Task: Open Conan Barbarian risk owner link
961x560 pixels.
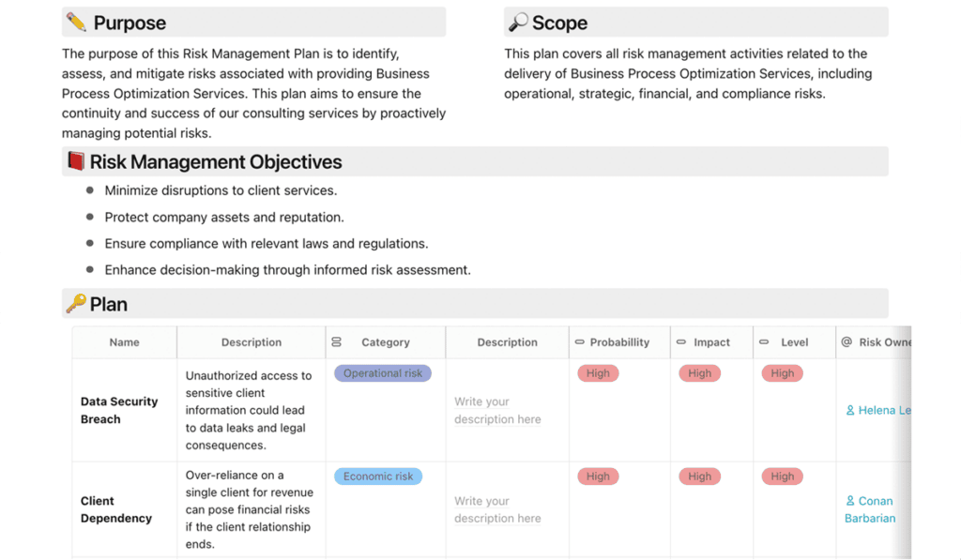Action: [870, 509]
